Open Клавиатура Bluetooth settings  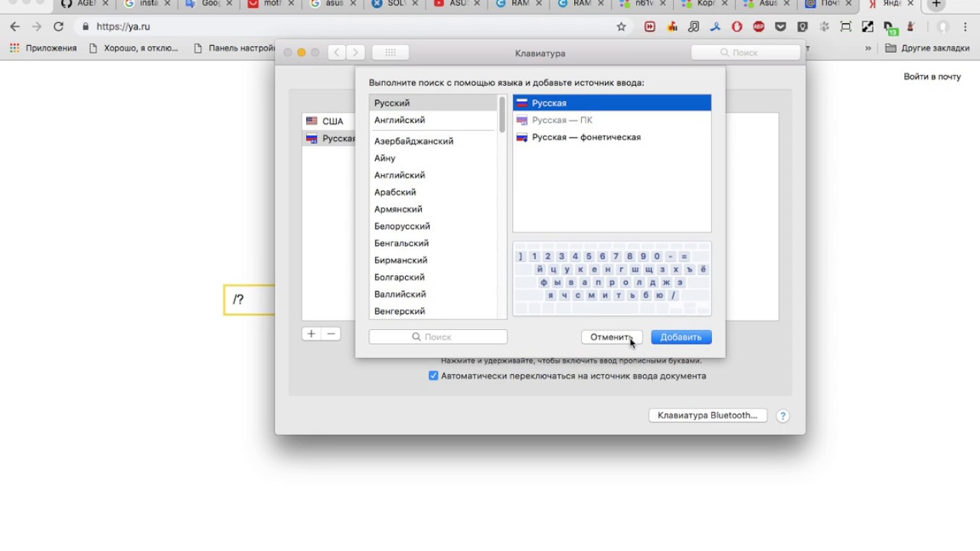pyautogui.click(x=707, y=416)
